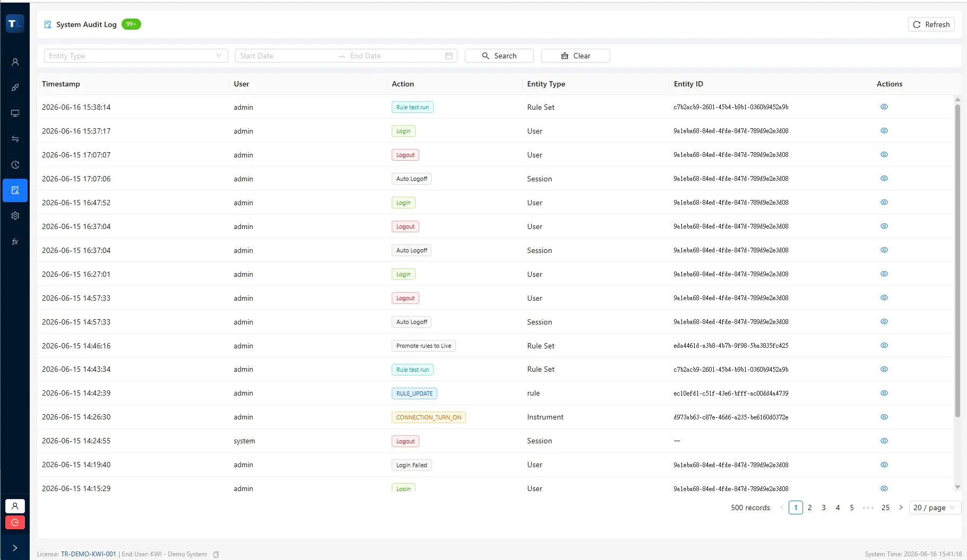The width and height of the screenshot is (967, 560).
Task: Click the Promote rules to Live tag
Action: coord(424,346)
